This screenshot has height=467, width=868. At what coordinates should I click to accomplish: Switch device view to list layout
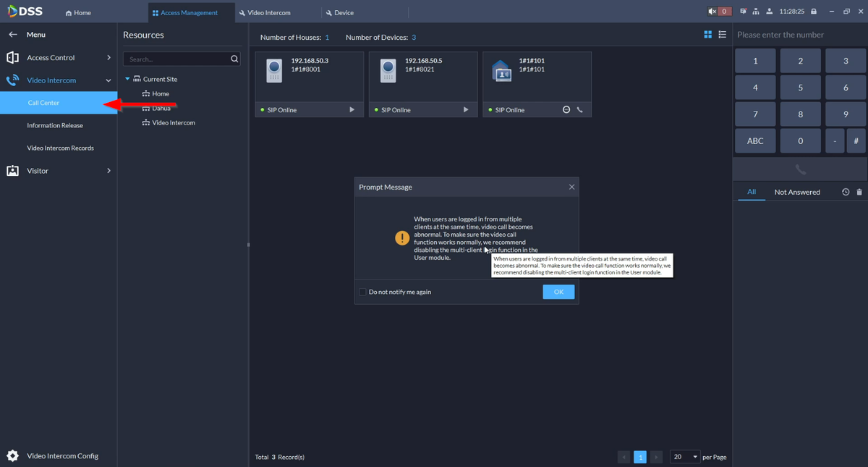pyautogui.click(x=722, y=35)
